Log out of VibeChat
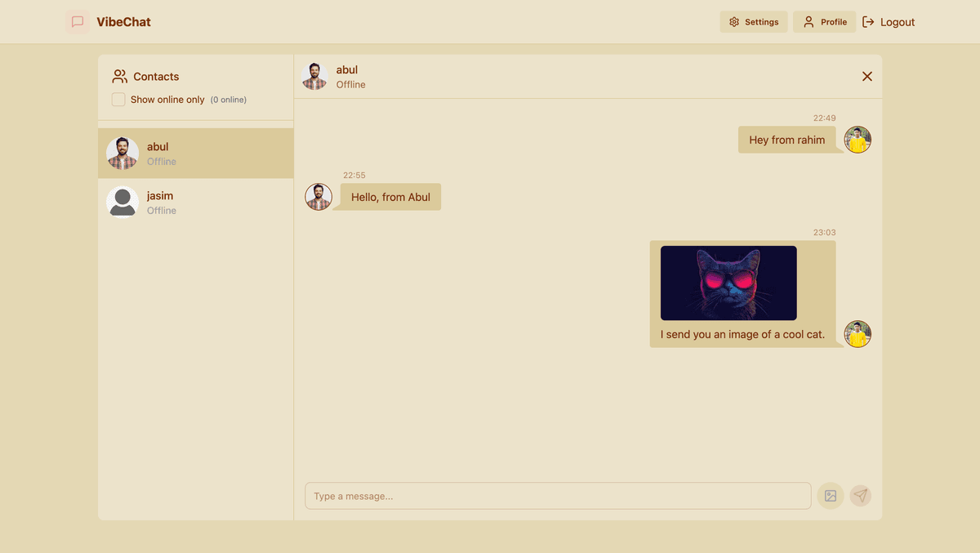 (x=889, y=22)
